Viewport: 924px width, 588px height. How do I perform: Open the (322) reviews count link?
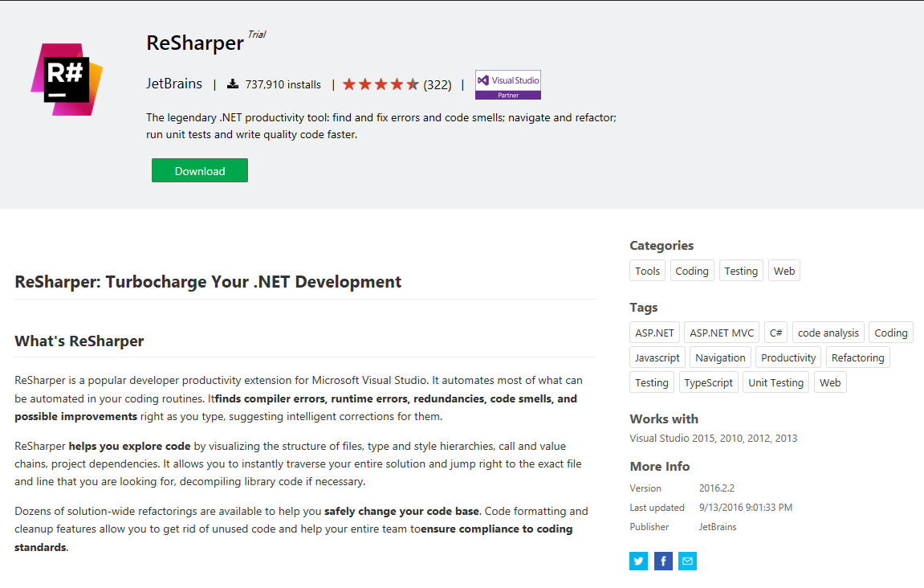pyautogui.click(x=438, y=85)
